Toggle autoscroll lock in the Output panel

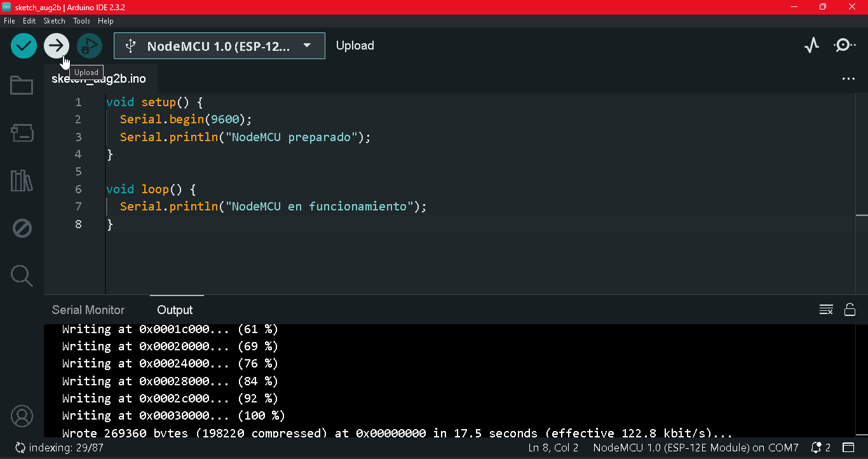[850, 310]
